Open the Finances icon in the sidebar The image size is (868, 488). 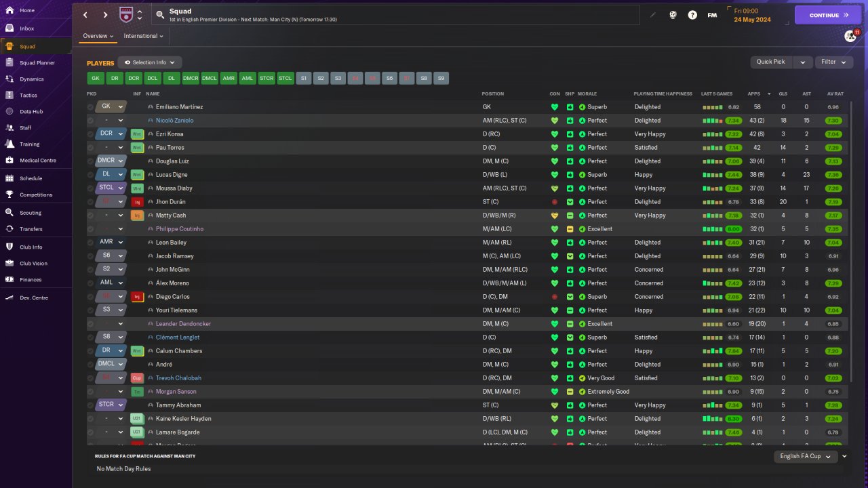pos(9,280)
